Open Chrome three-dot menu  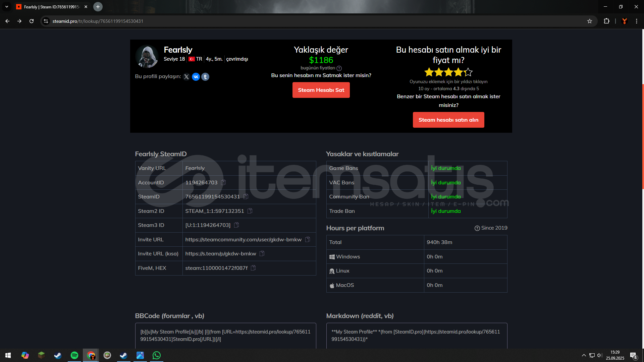(x=637, y=21)
